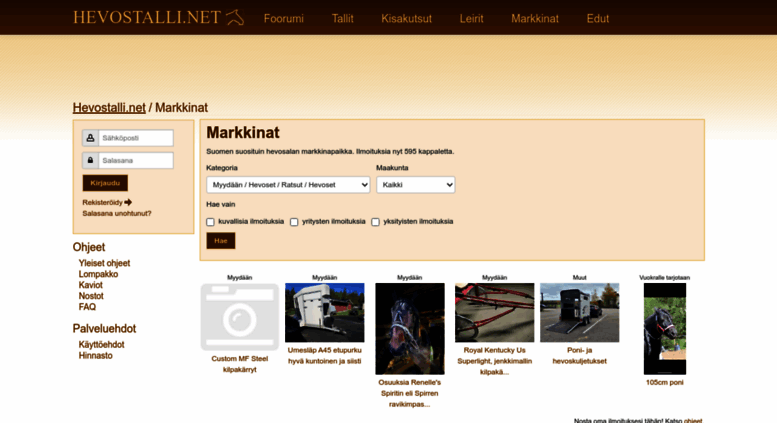Click the Royal Kentucky Us Superlight listing title
777x423 pixels.
click(495, 361)
